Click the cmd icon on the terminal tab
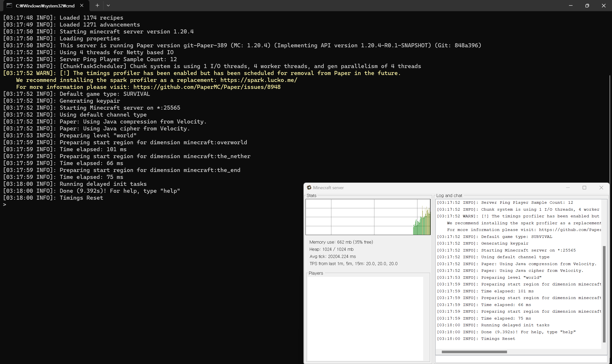 point(9,5)
